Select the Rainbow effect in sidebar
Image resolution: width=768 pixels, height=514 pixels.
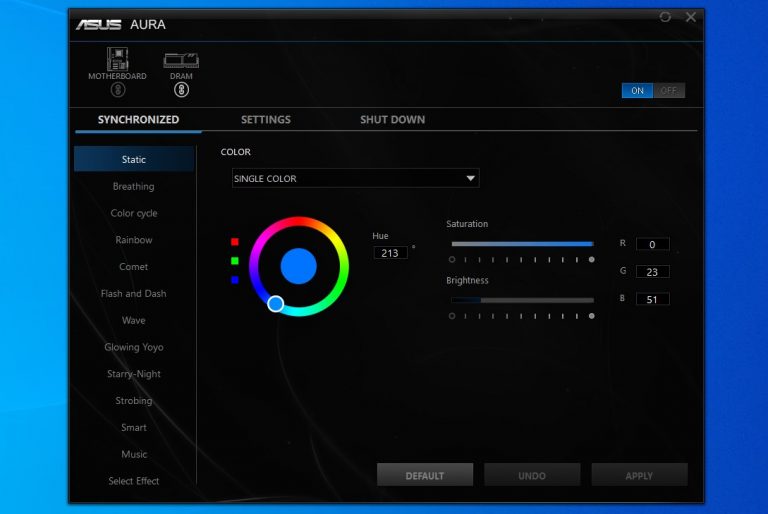point(133,240)
